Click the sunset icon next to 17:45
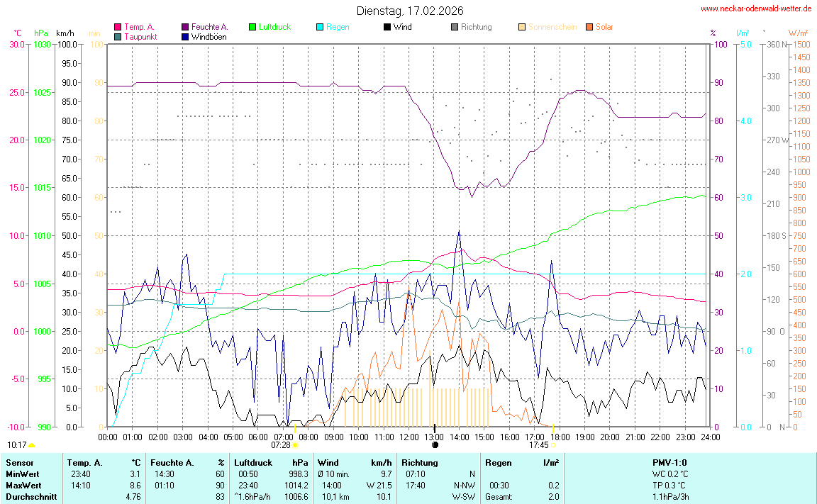Screen dimensions: 817x504 pos(554,445)
